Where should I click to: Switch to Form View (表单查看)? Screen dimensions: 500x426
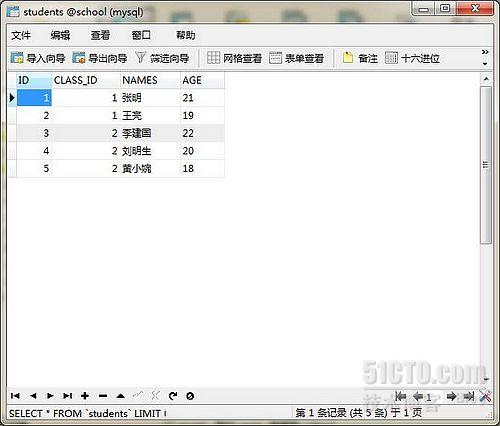tap(296, 58)
